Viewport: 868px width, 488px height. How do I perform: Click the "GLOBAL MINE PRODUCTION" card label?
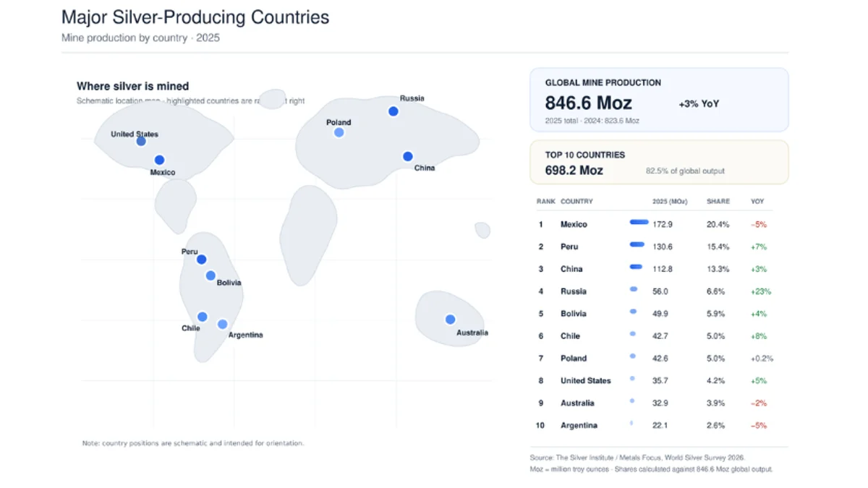click(x=603, y=83)
